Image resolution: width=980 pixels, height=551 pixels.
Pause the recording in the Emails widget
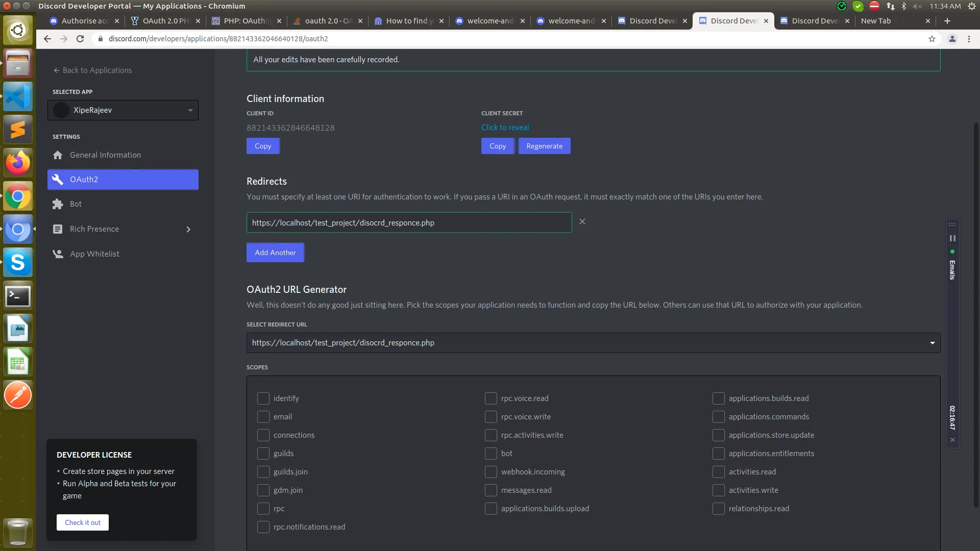coord(952,238)
